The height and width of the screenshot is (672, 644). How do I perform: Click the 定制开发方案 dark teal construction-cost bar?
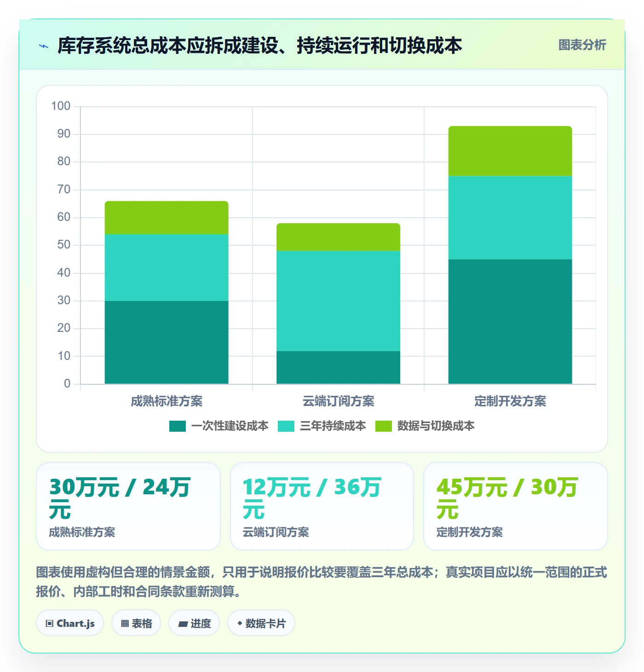pyautogui.click(x=510, y=322)
